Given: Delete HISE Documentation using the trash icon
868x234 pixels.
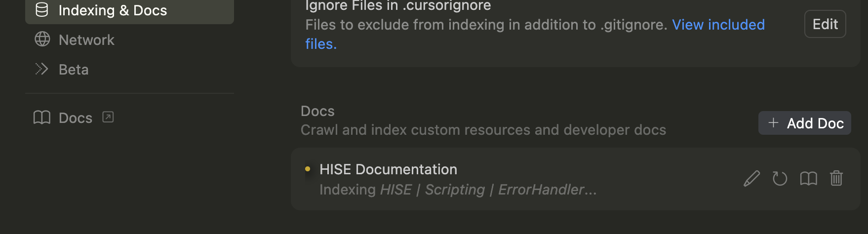Looking at the screenshot, I should (x=836, y=178).
